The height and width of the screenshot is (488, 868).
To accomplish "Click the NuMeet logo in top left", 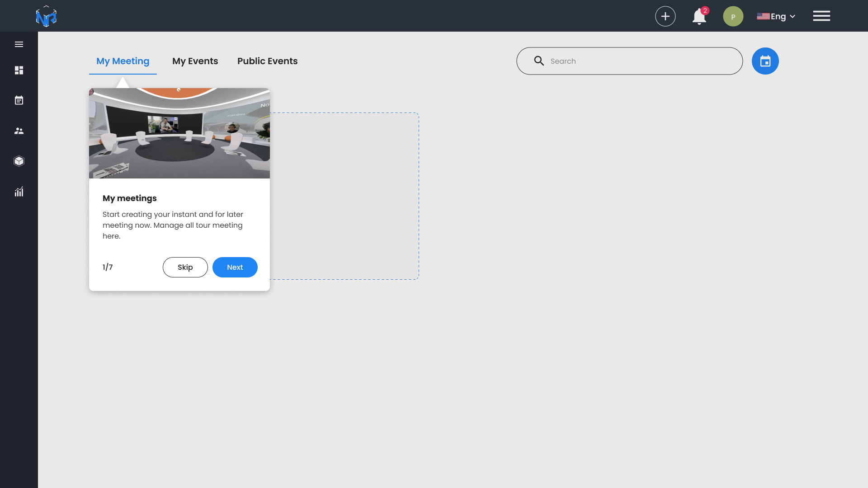I will click(46, 16).
